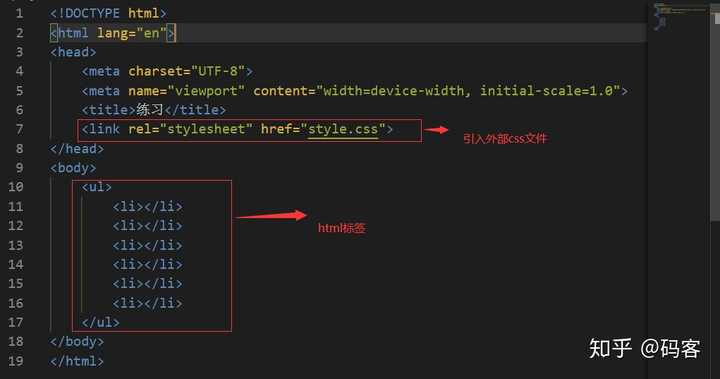Click line number 1 in the gutter
Screen dimensions: 720x379
click(x=19, y=13)
